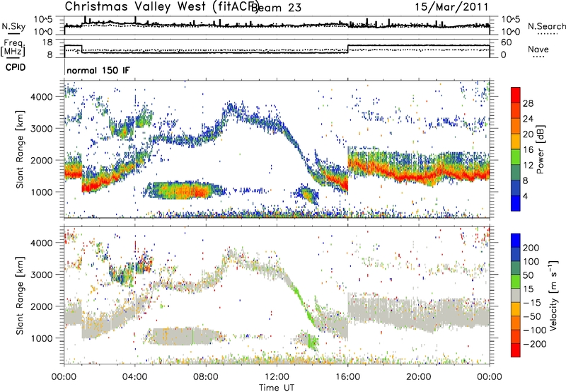
Task: Pick the red swatch above 28 dB
Action: click(516, 96)
